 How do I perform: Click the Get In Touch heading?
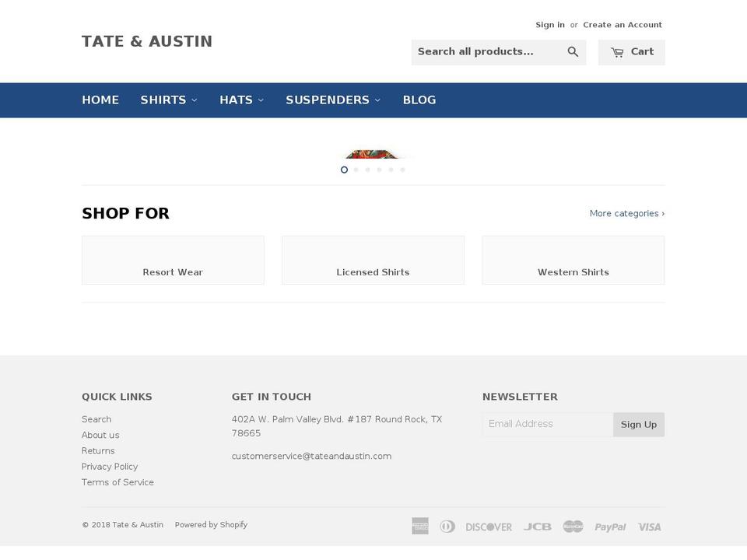(271, 397)
